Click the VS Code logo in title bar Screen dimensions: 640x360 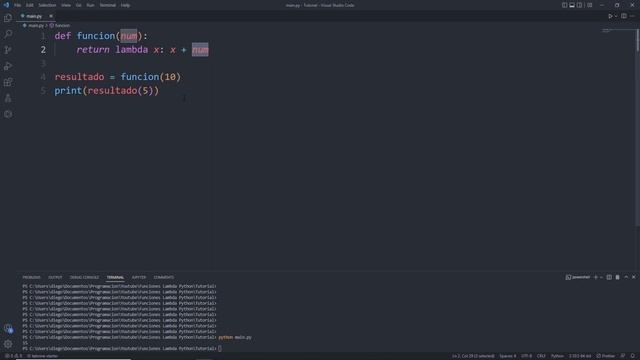[6, 5]
